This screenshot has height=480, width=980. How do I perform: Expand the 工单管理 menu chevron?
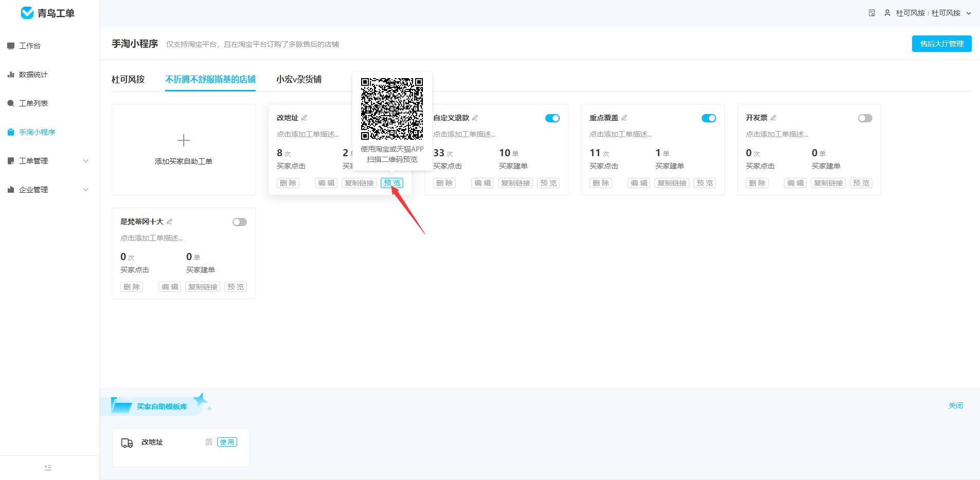pyautogui.click(x=86, y=161)
